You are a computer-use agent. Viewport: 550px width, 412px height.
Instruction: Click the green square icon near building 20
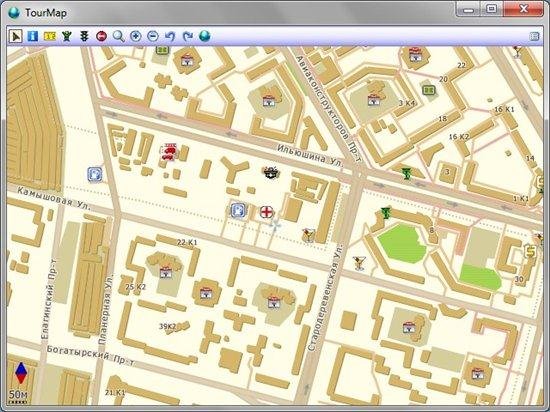click(x=429, y=90)
